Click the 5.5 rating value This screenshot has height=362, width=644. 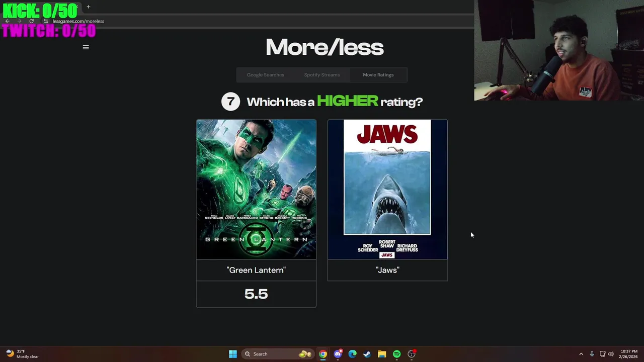256,294
